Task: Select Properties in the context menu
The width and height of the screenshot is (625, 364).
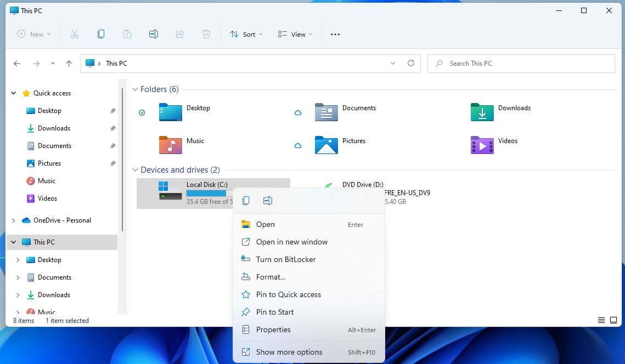Action: pyautogui.click(x=273, y=329)
